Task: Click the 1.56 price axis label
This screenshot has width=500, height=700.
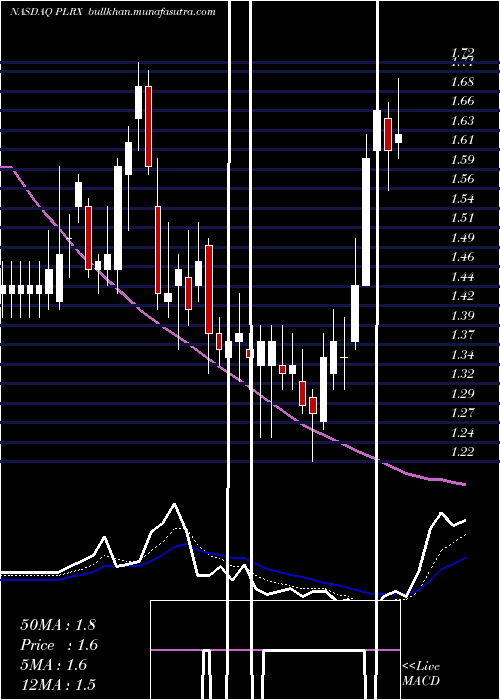Action: coord(462,179)
